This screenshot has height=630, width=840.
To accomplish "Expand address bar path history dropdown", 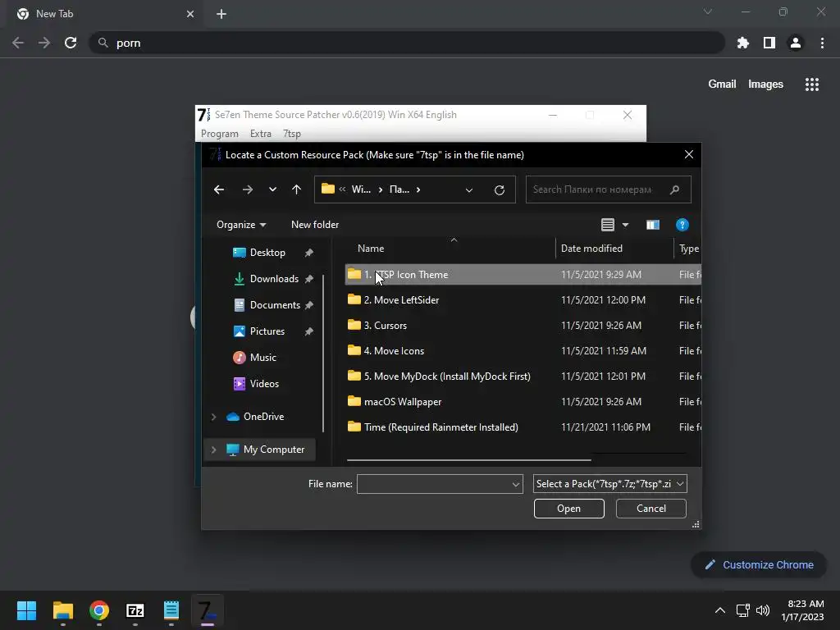I will coord(468,189).
